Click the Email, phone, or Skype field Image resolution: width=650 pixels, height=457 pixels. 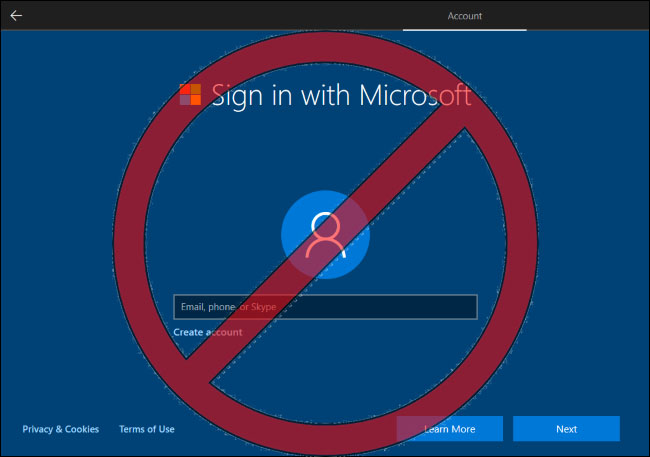325,307
